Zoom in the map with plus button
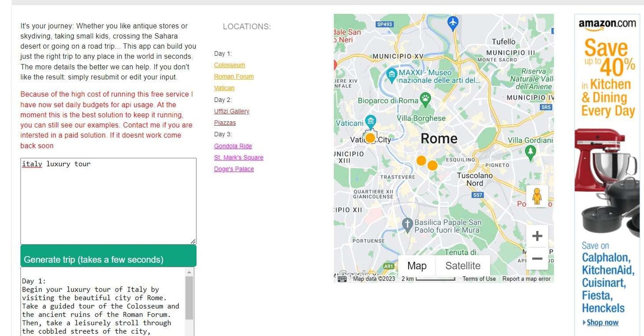This screenshot has width=644, height=336. coord(537,236)
